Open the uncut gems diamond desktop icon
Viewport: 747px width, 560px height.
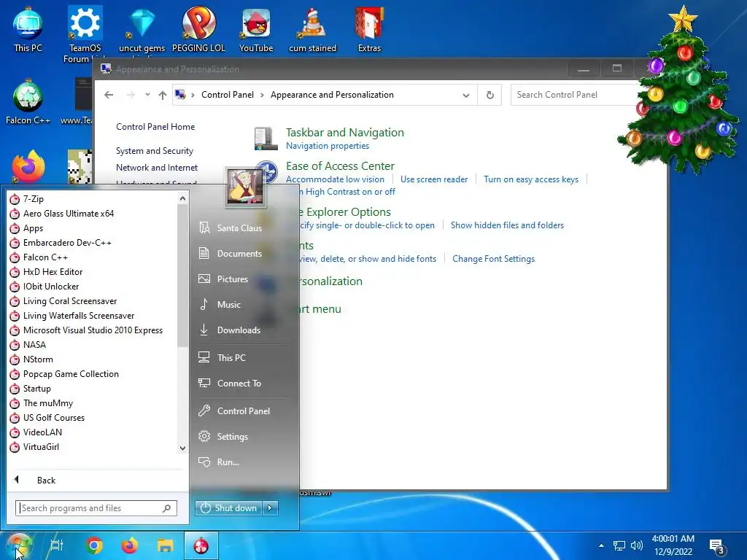coord(142,29)
